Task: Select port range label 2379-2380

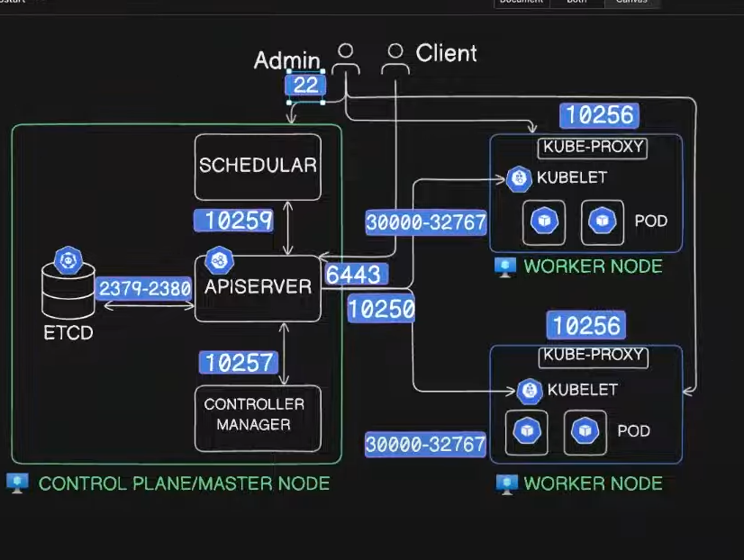Action: [144, 288]
